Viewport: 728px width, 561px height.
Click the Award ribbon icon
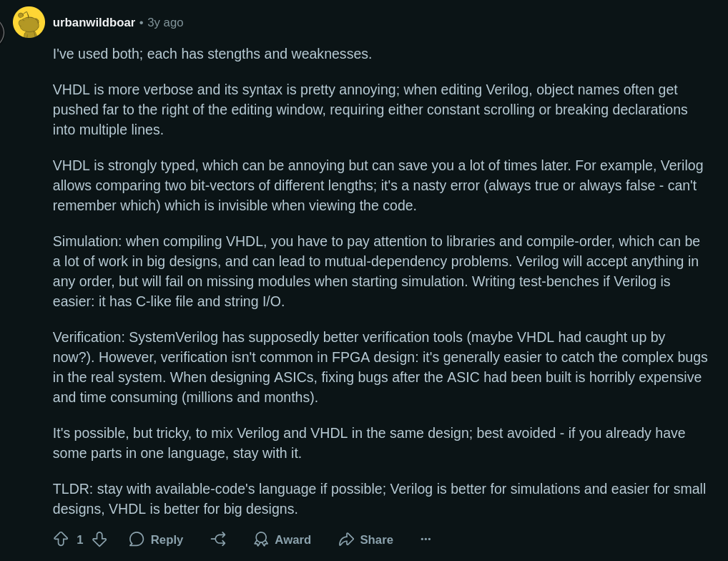pyautogui.click(x=261, y=539)
